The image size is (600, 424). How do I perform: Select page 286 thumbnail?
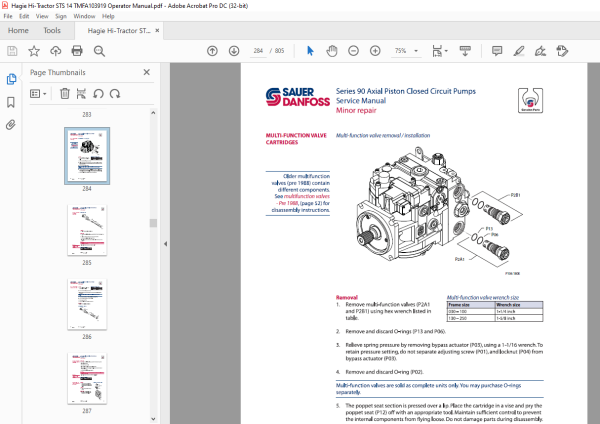coord(87,304)
